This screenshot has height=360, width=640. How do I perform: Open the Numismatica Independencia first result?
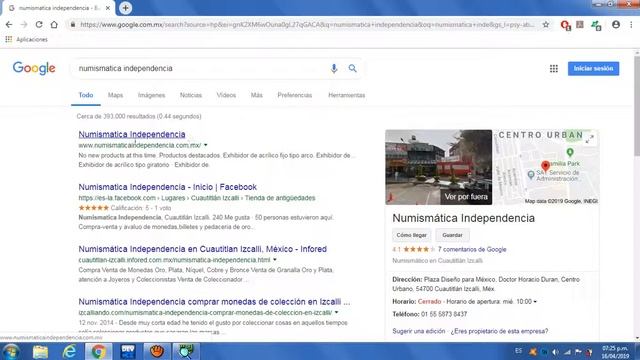click(x=132, y=134)
